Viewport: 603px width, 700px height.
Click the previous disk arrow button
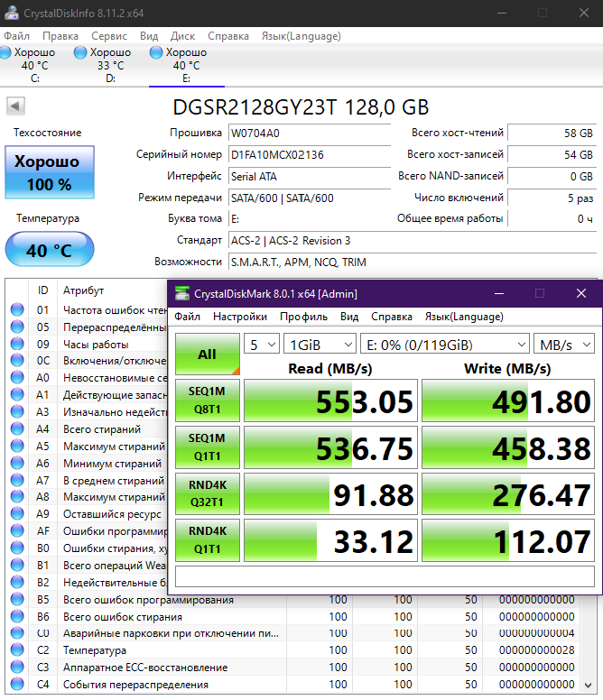pyautogui.click(x=15, y=106)
